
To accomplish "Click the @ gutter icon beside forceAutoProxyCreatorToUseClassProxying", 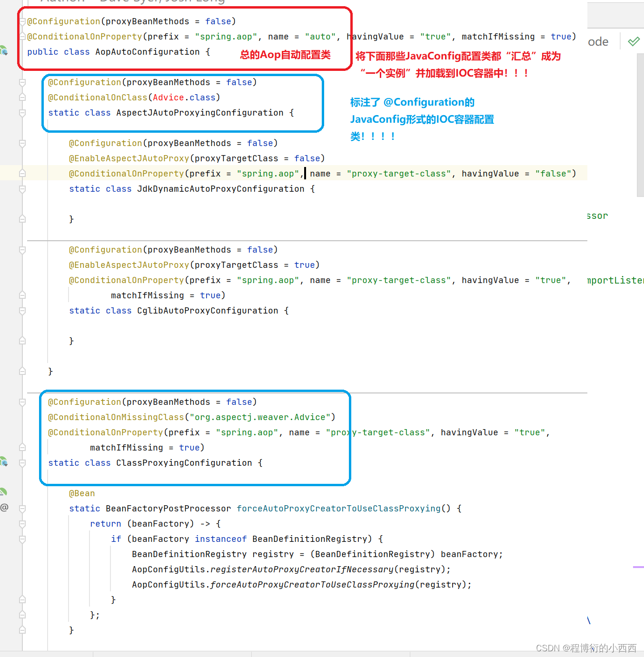I will tap(4, 507).
